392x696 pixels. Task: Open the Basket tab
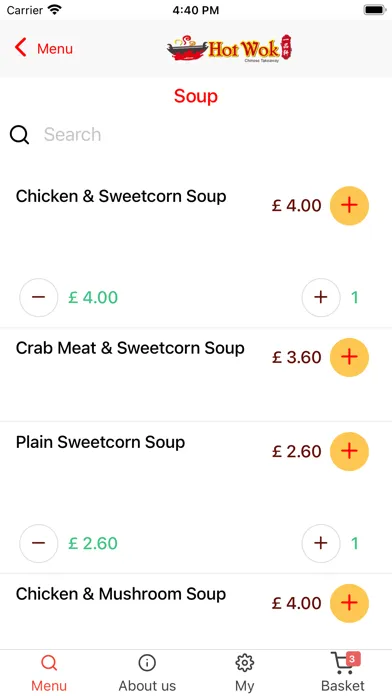tap(343, 673)
